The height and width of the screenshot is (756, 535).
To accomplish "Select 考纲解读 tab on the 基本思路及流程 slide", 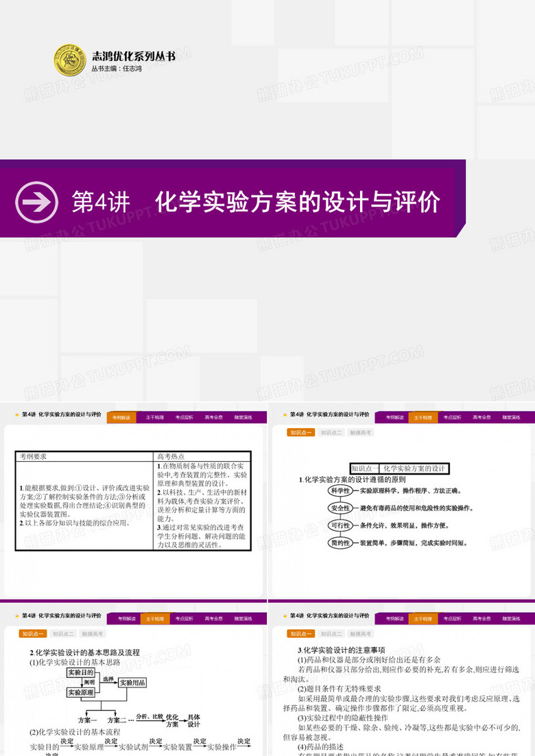I will (x=127, y=619).
